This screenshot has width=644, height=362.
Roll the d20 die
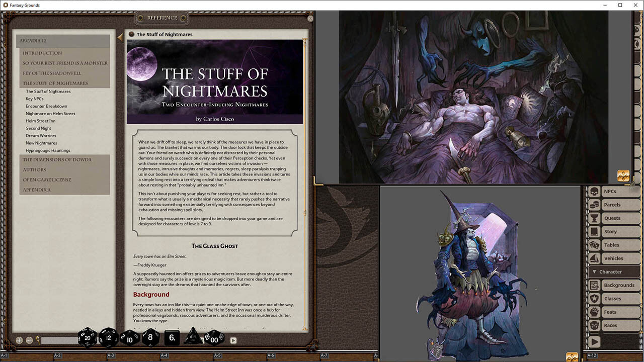(x=87, y=337)
